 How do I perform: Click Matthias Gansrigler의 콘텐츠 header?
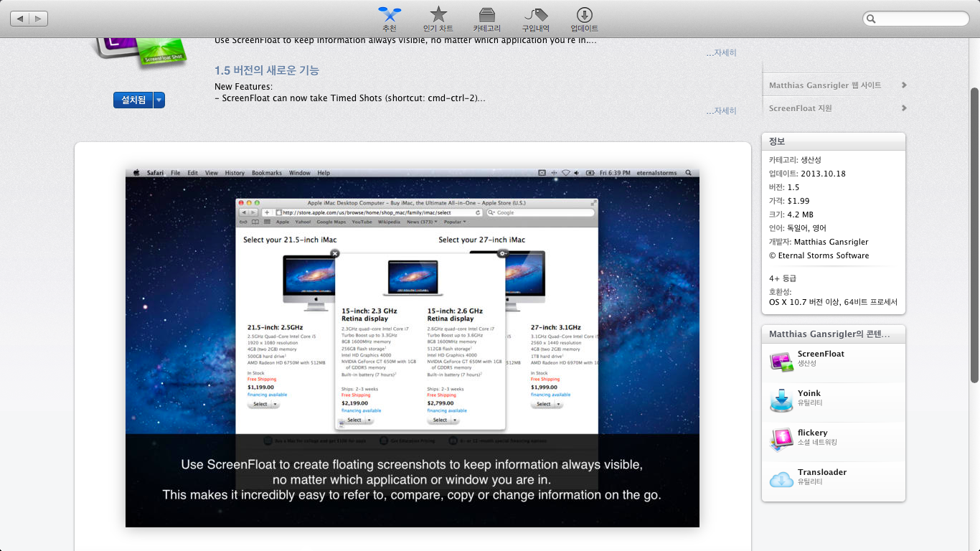[834, 334]
